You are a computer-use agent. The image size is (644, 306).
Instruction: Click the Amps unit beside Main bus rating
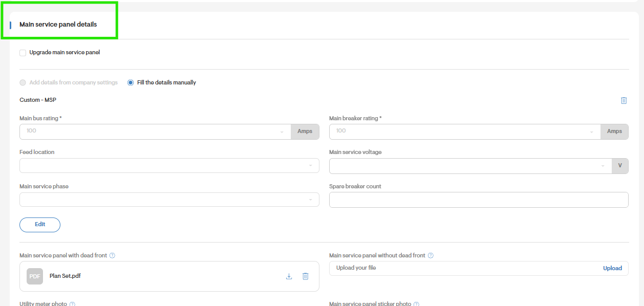point(305,132)
